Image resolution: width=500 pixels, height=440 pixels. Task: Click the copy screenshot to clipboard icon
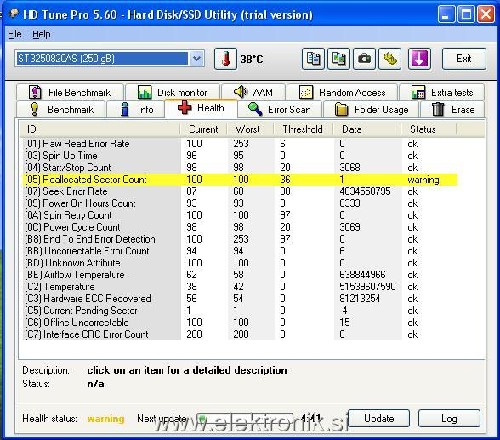338,59
